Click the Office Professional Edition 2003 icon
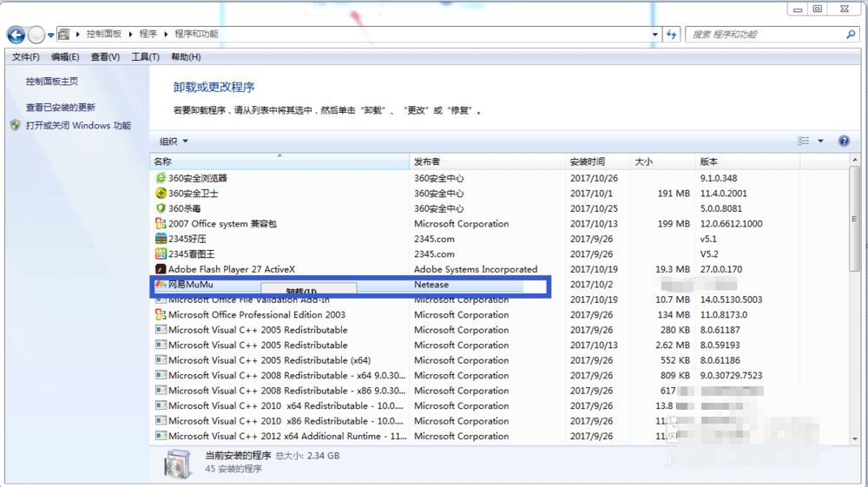 (161, 314)
